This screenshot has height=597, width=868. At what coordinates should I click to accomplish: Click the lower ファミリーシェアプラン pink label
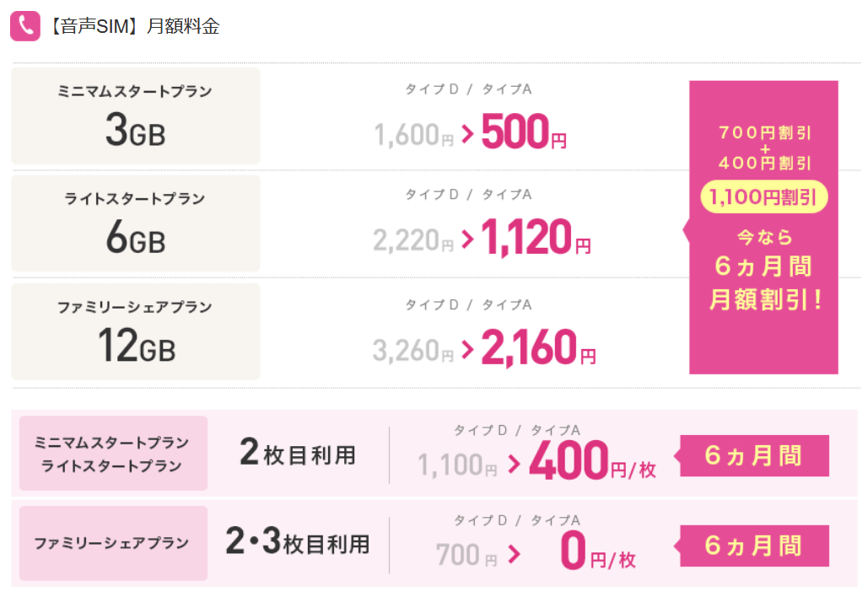point(113,543)
